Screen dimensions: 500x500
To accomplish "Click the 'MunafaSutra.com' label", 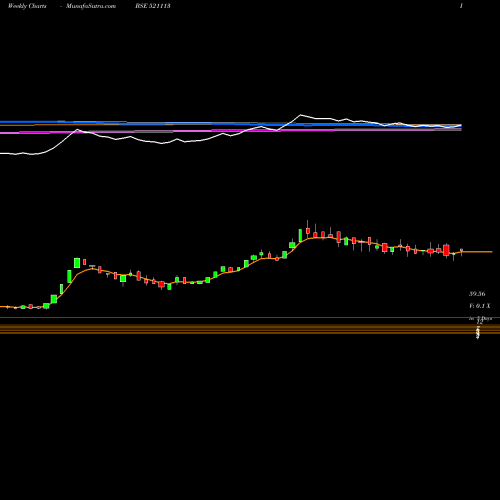I will 91,6.
